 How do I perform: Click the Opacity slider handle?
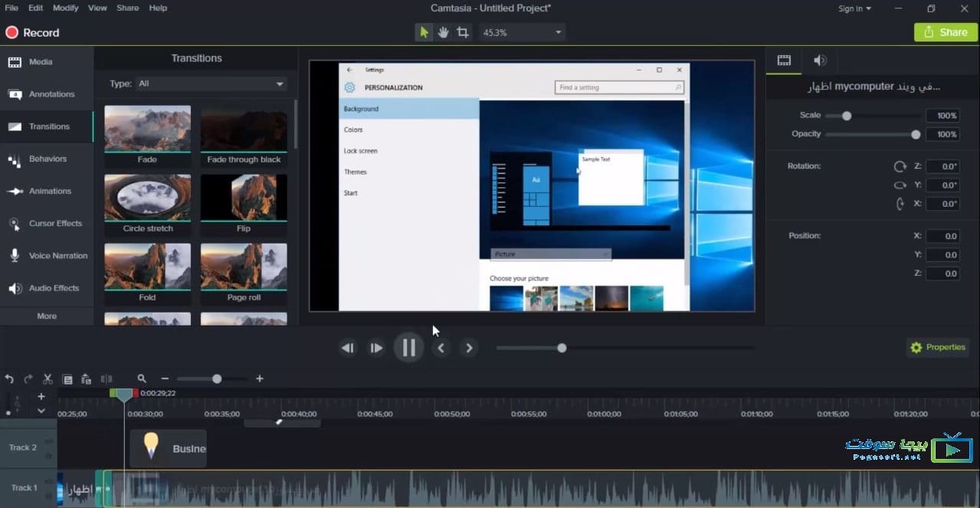[915, 134]
